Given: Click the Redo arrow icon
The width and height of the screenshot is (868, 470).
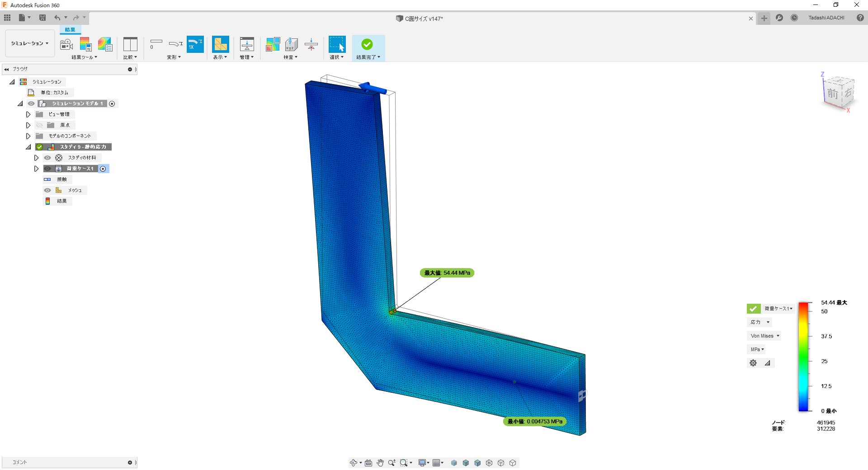Looking at the screenshot, I should [76, 18].
